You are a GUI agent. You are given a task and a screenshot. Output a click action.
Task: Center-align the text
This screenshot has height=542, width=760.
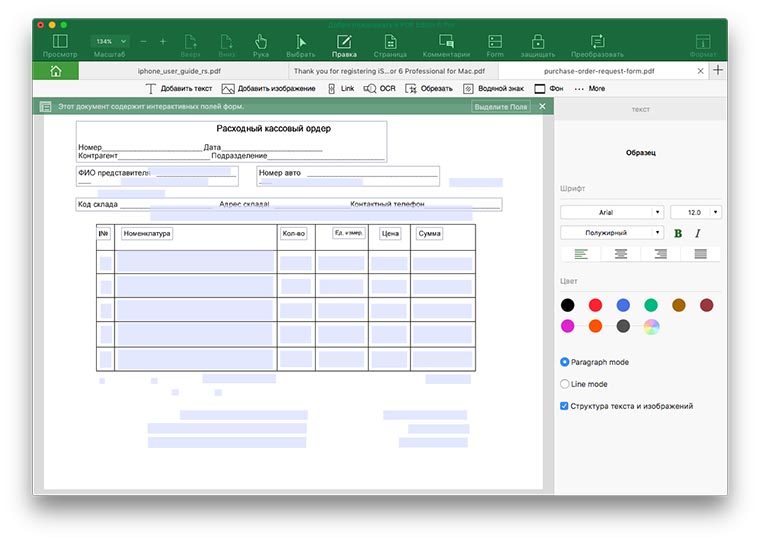621,254
